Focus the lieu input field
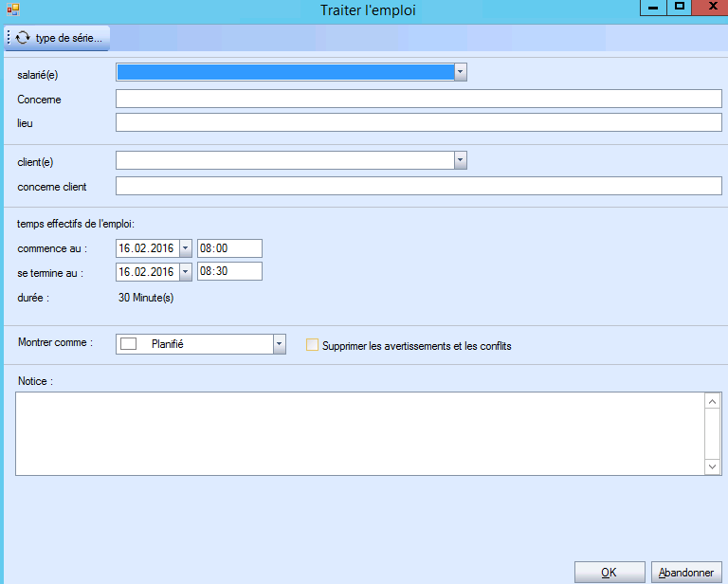The height and width of the screenshot is (584, 728). coord(418,122)
